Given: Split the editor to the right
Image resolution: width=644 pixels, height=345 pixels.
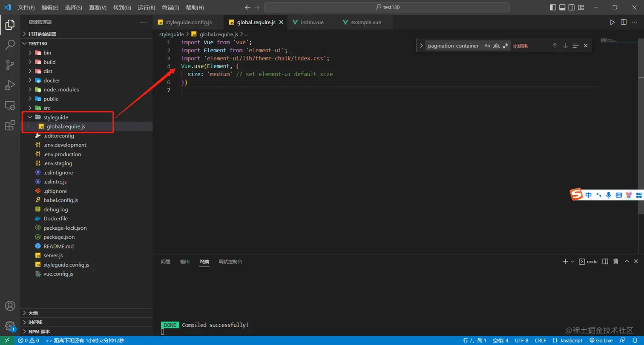Looking at the screenshot, I should click(624, 22).
